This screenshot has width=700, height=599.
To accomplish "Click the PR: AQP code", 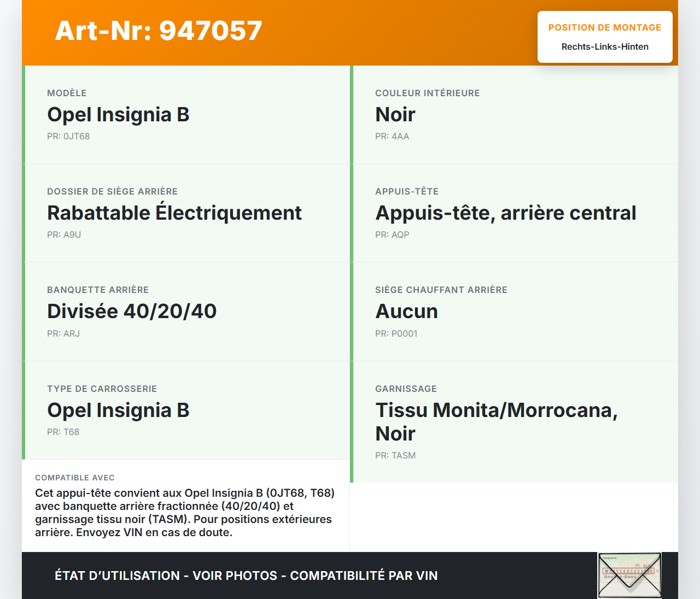I will click(x=392, y=235).
